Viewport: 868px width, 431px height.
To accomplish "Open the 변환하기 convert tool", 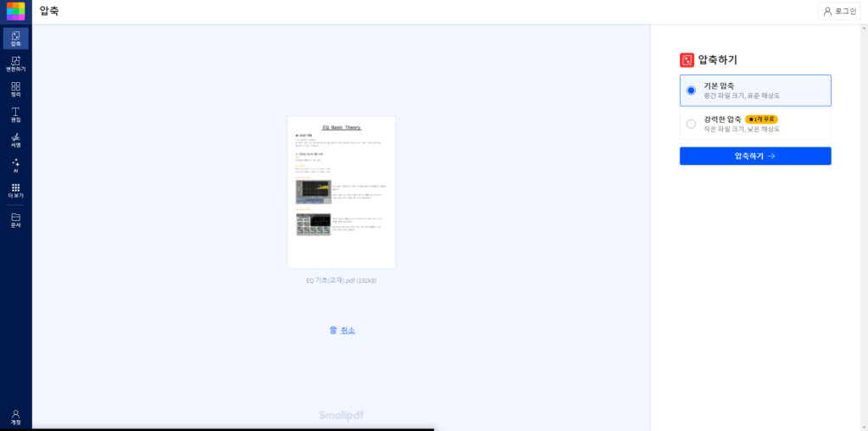I will (x=15, y=64).
